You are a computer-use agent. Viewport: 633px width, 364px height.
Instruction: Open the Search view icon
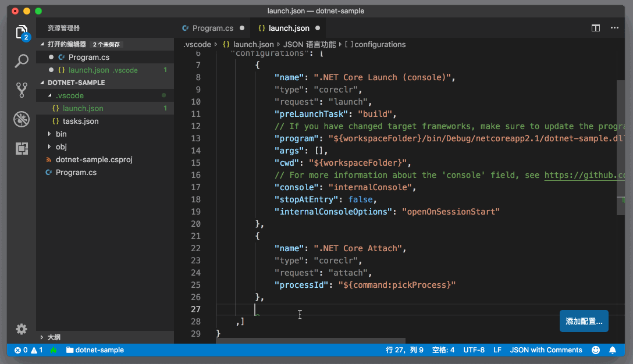click(22, 61)
